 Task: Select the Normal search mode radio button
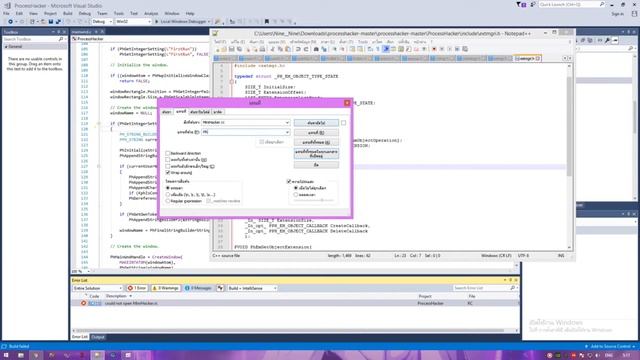coord(168,188)
